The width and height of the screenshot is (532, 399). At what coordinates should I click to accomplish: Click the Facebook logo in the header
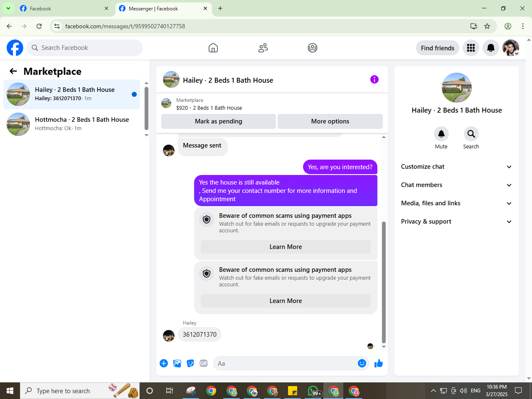15,48
